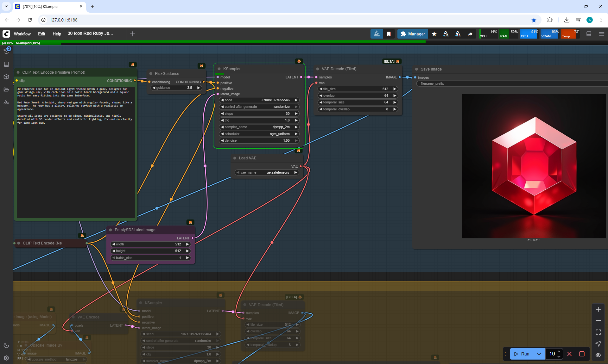Image resolution: width=608 pixels, height=364 pixels.
Task: Open the model library tree icon
Action: click(x=6, y=102)
